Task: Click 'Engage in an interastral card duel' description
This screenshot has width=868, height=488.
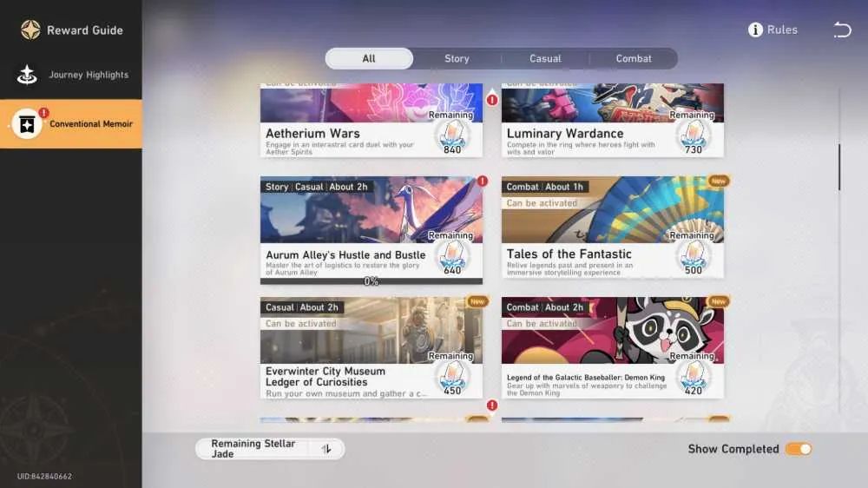Action: tap(339, 148)
